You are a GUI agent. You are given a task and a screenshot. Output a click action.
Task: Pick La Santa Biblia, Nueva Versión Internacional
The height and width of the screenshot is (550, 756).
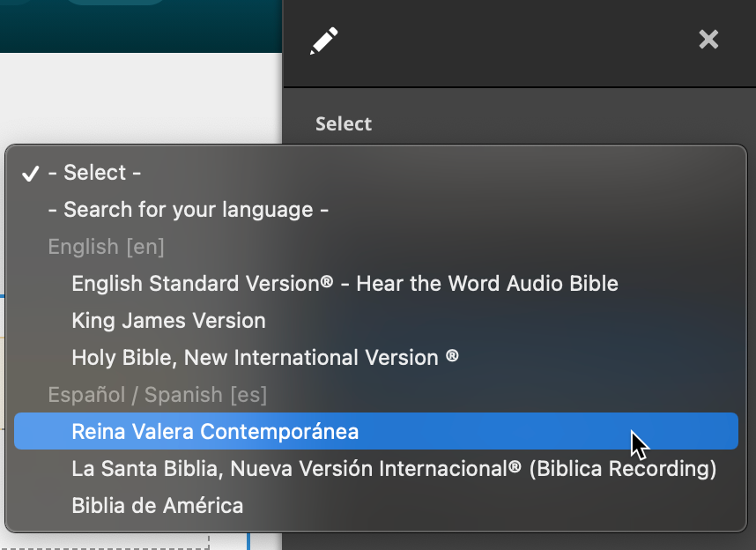(x=394, y=469)
